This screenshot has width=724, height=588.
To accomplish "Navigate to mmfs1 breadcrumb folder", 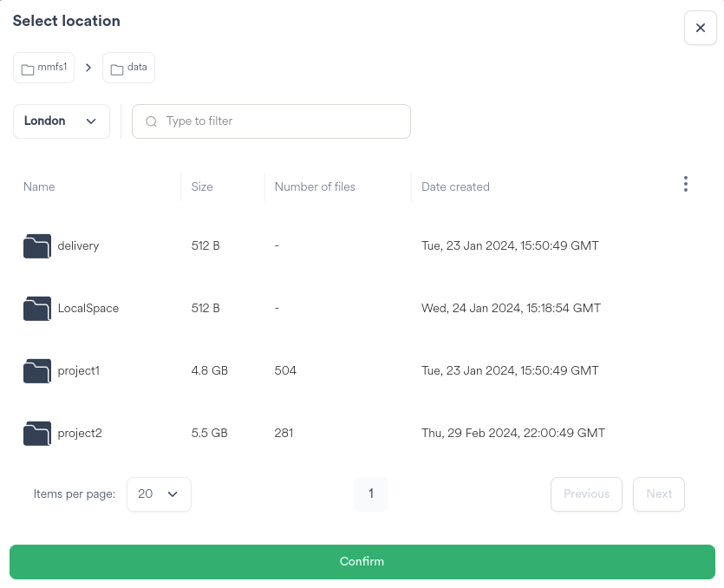I will click(x=44, y=68).
